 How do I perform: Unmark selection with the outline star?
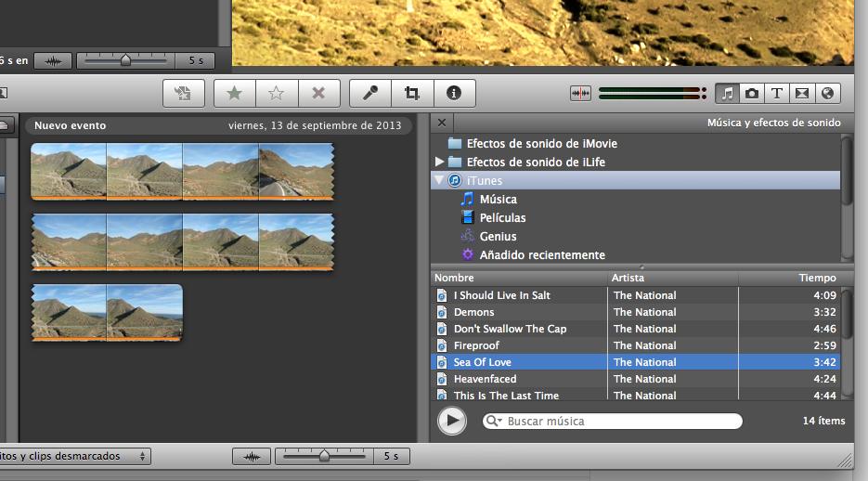pyautogui.click(x=277, y=93)
